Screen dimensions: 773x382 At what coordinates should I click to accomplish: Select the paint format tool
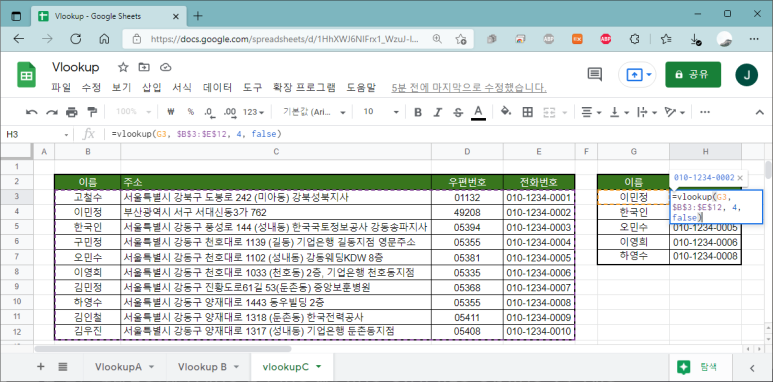(92, 112)
